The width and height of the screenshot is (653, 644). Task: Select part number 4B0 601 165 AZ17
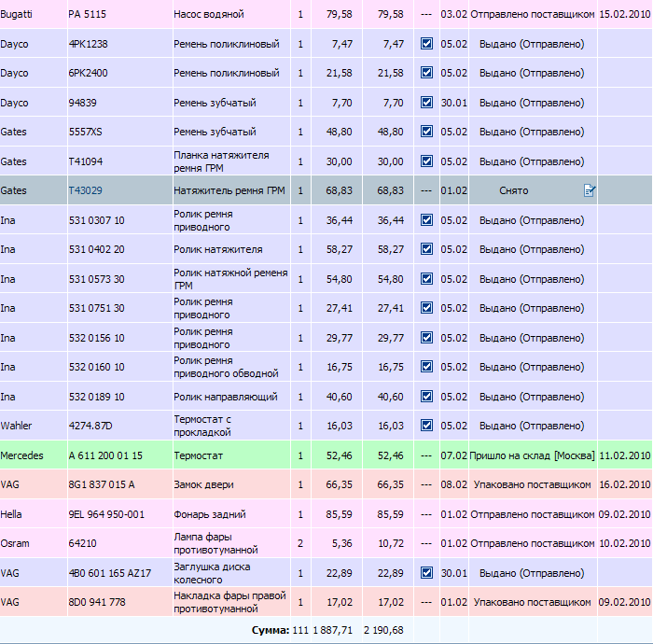[110, 573]
